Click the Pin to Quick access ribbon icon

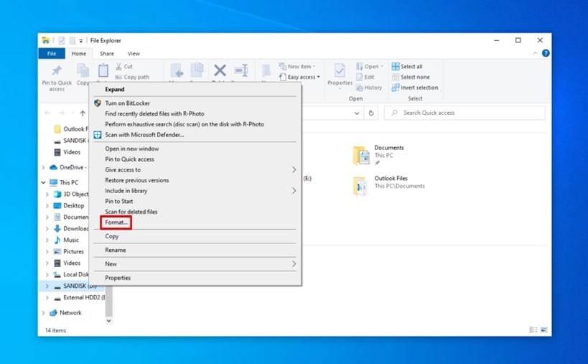tap(57, 70)
